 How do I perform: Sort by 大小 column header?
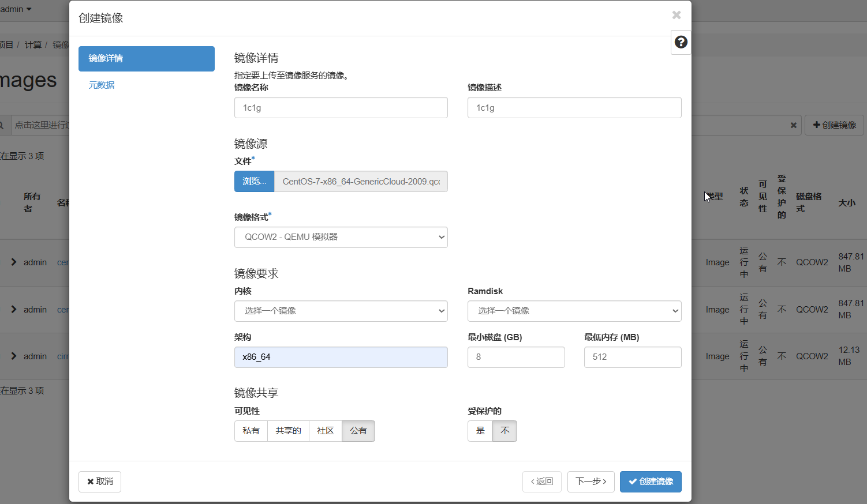coord(847,203)
